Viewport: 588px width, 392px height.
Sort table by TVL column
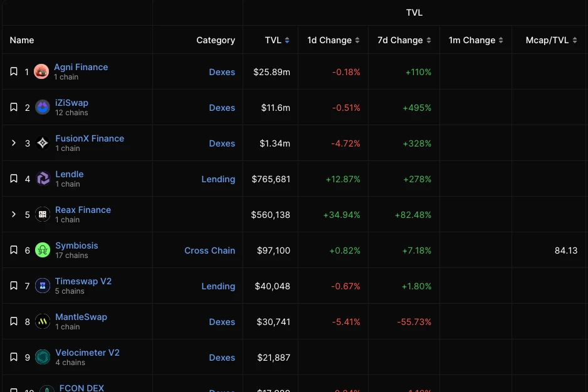pyautogui.click(x=277, y=40)
